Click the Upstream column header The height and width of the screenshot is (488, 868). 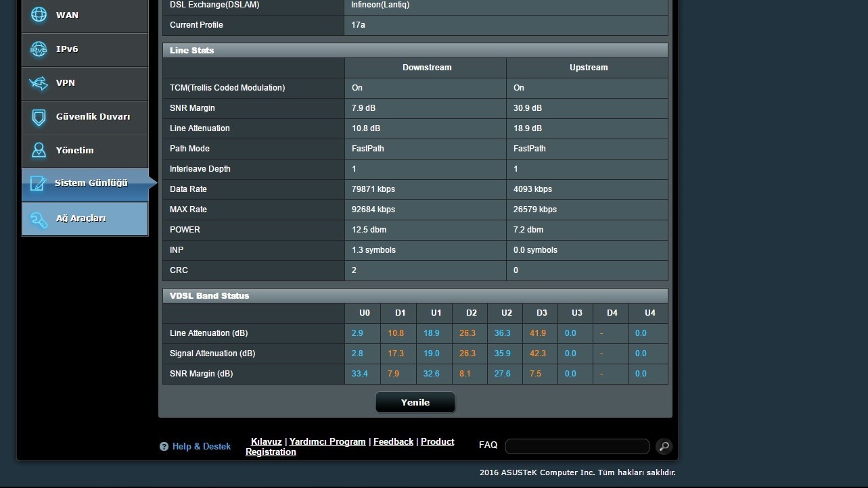click(589, 68)
